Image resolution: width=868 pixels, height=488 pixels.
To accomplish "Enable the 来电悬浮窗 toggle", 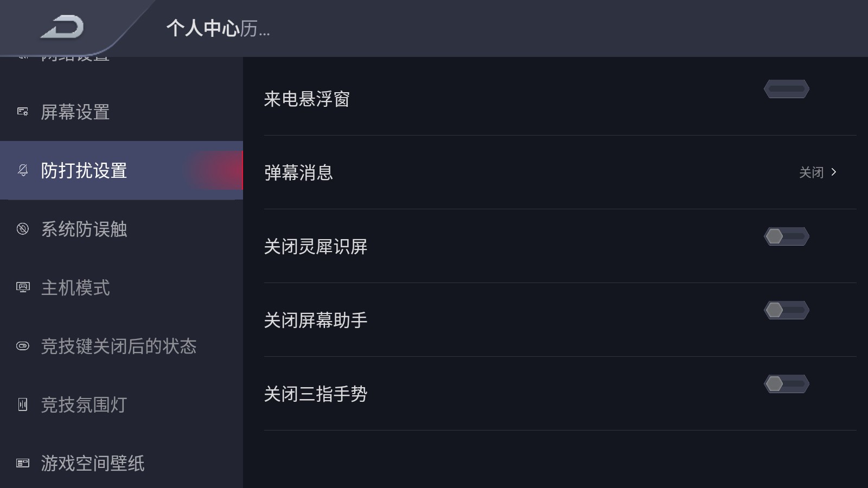I will pos(786,88).
